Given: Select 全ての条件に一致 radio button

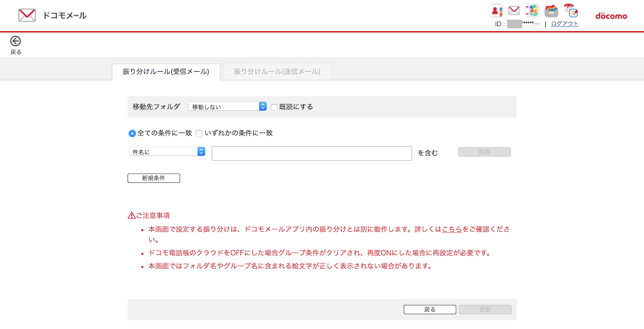Looking at the screenshot, I should [x=132, y=133].
